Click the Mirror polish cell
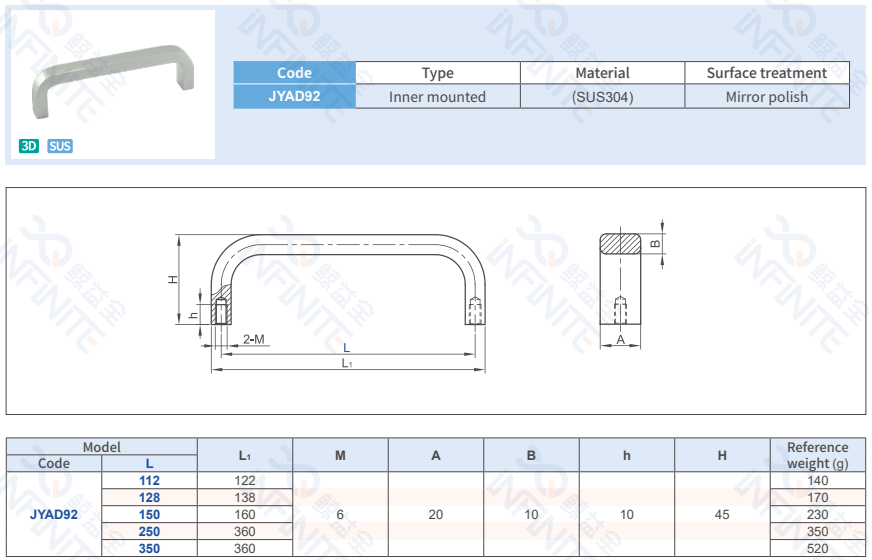 [767, 97]
